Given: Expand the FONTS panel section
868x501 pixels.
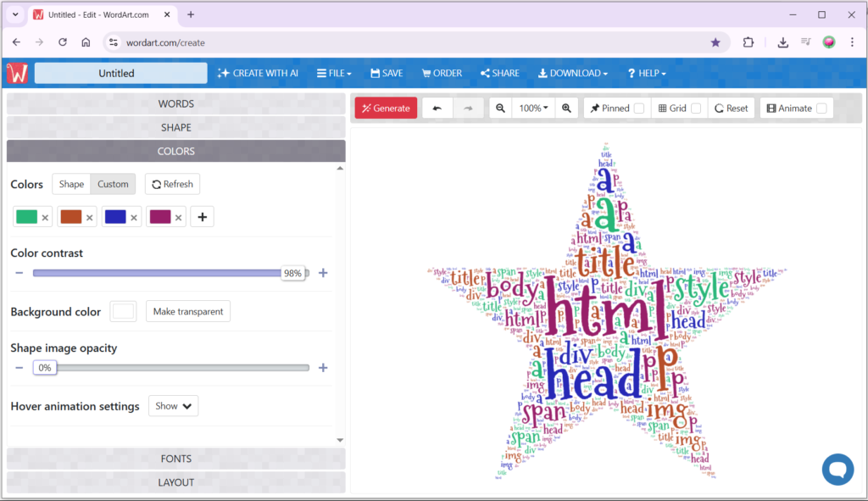Looking at the screenshot, I should click(176, 459).
